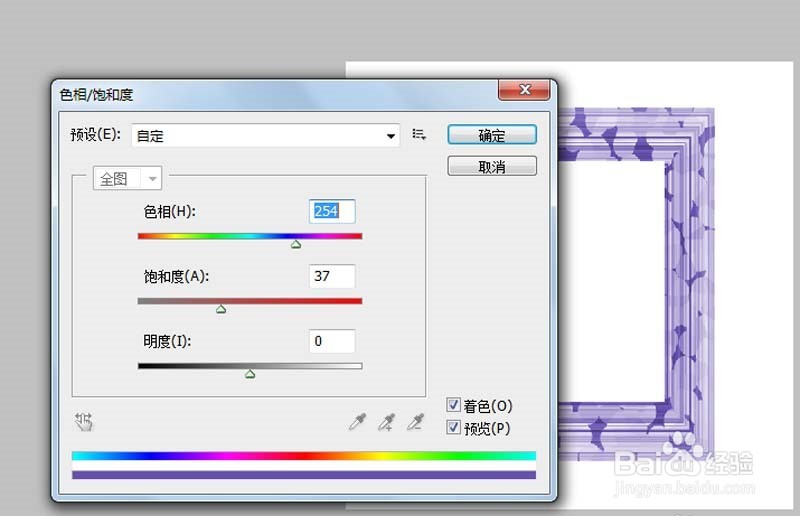Viewport: 800px width, 516px height.
Task: Toggle the 着色(O) colorize checkbox
Action: [x=453, y=405]
